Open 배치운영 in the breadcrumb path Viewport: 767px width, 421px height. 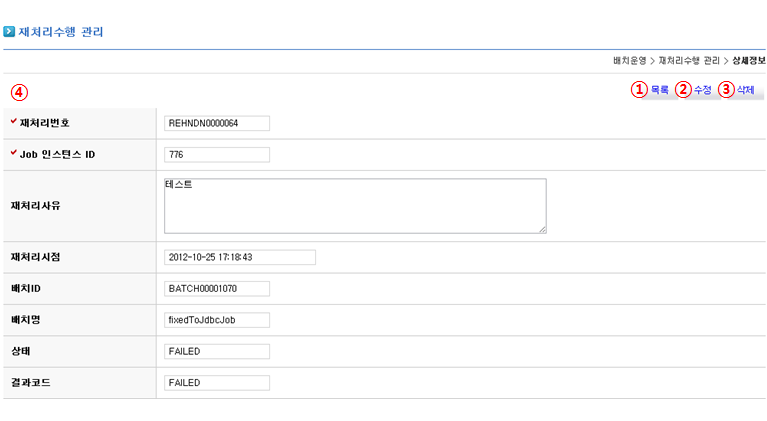[629, 61]
